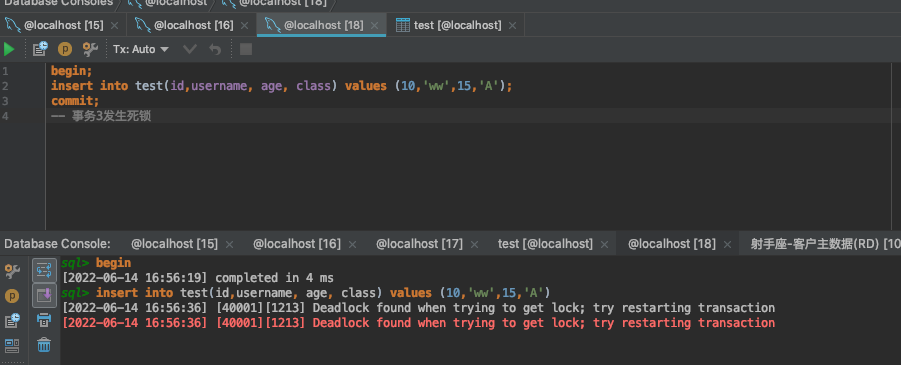Click the Print icon in the output panel

44,320
